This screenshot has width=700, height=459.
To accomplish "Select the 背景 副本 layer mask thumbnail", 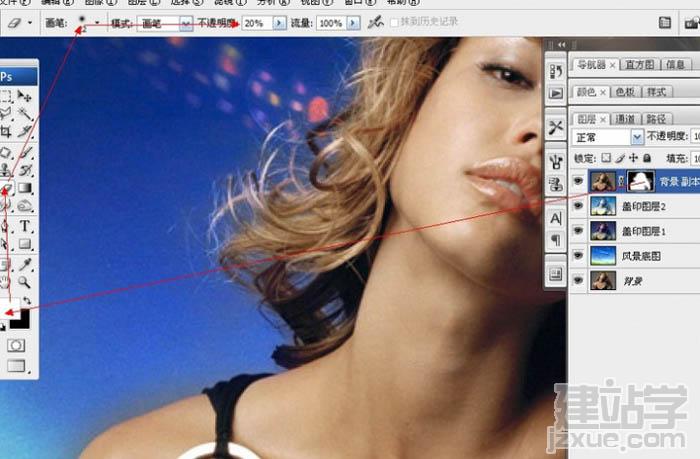I will click(641, 181).
